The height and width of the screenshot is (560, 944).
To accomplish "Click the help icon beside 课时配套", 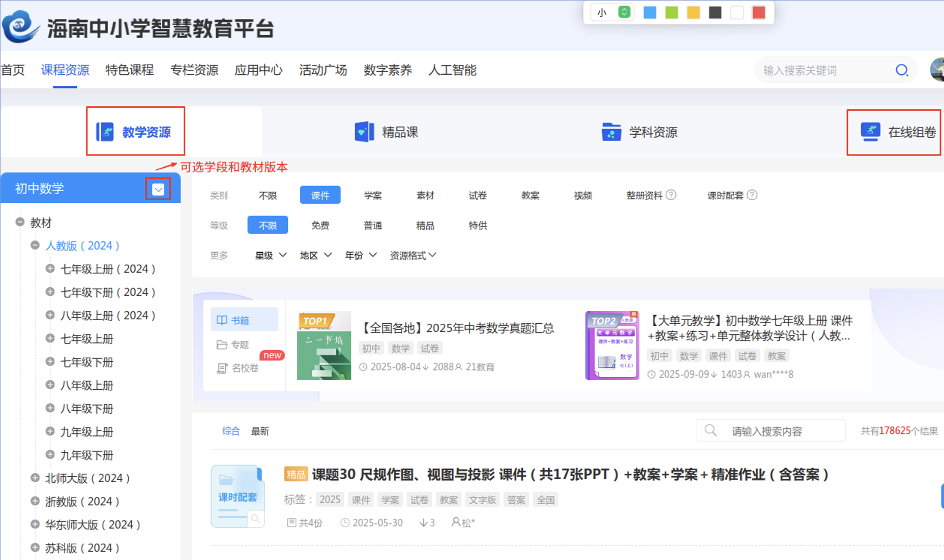I will click(x=752, y=195).
